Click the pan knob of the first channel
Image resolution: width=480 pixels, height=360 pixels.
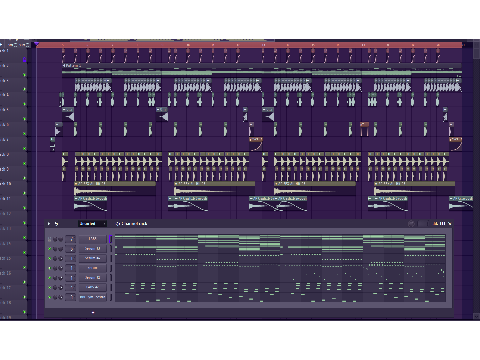click(x=55, y=239)
